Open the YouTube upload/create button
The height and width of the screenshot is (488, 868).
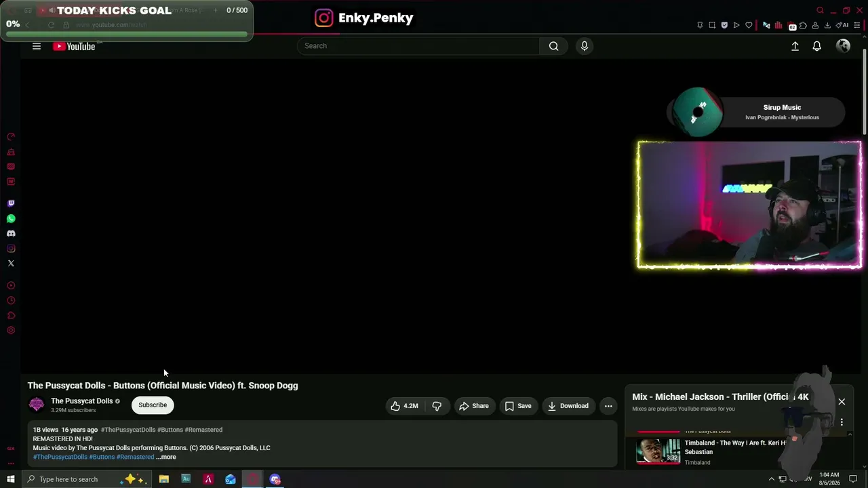(x=795, y=46)
